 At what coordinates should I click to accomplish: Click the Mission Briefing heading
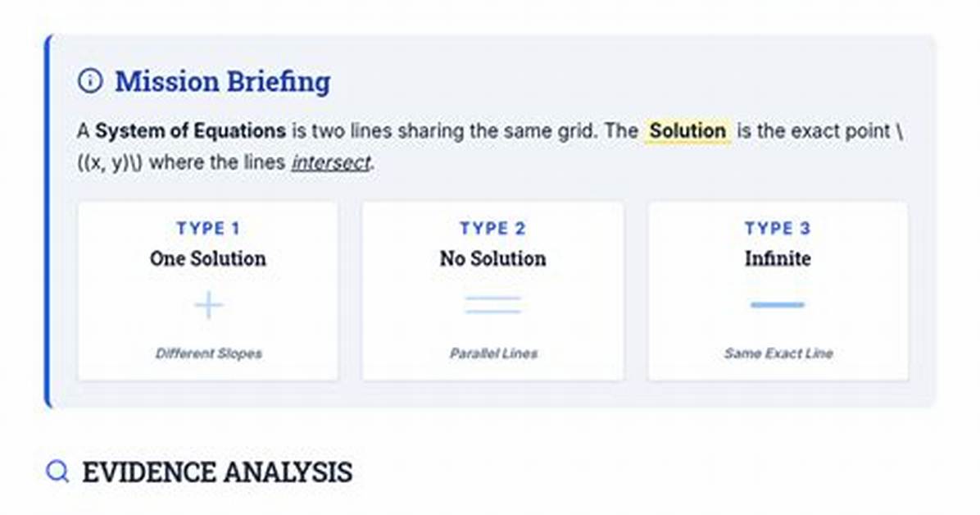223,81
